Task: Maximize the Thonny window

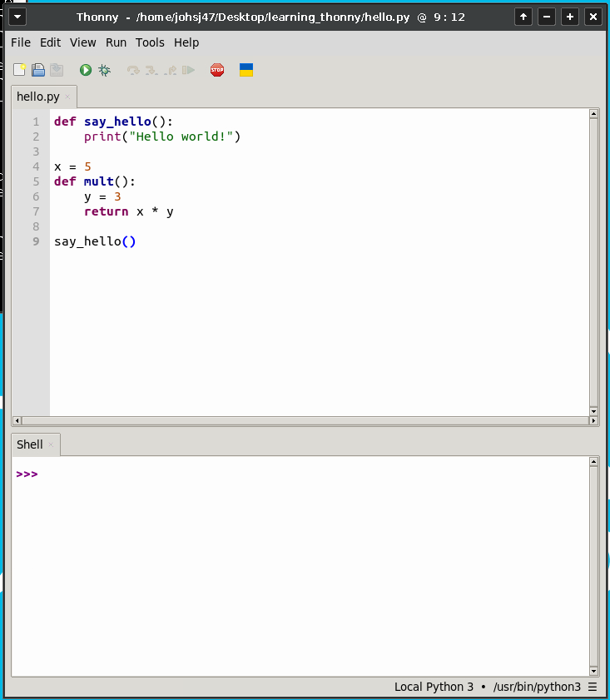Action: coord(570,17)
